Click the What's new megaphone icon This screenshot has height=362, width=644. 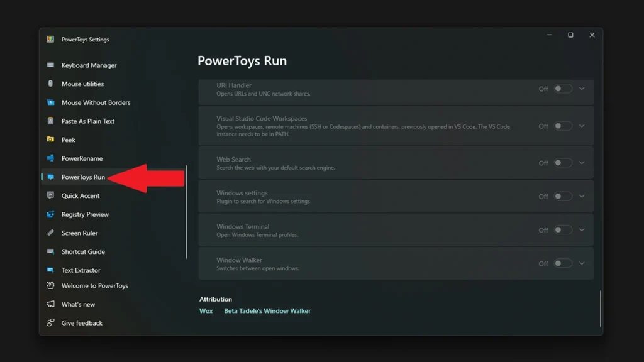click(50, 304)
